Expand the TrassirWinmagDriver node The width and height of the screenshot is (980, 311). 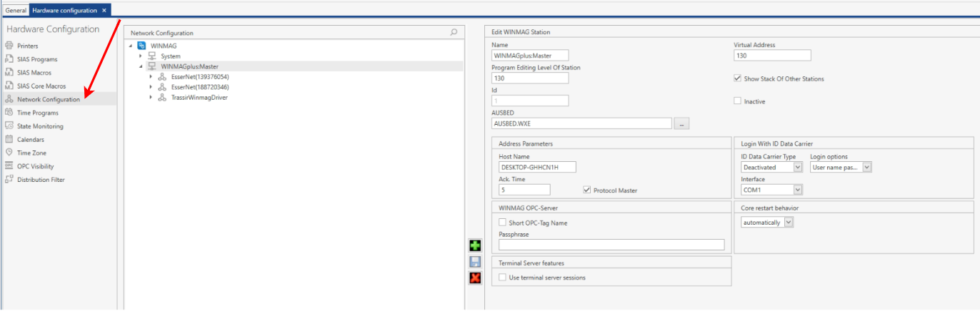[x=151, y=97]
